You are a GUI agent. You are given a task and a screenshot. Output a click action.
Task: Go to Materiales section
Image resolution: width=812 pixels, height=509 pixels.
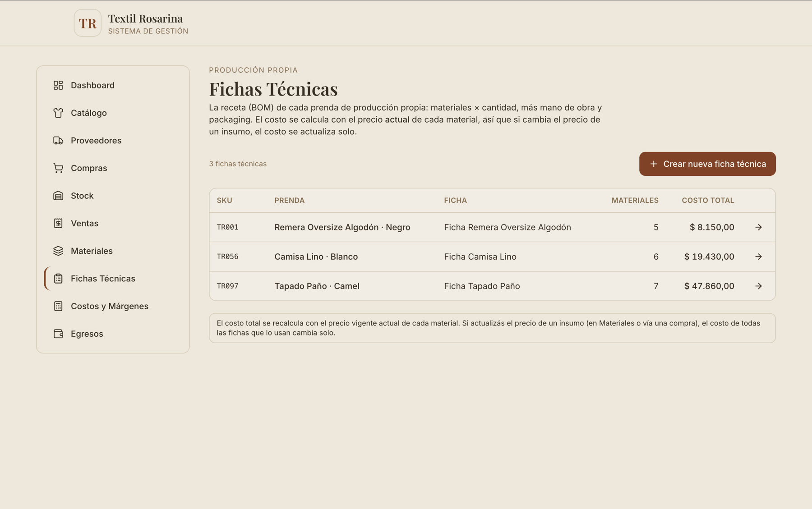click(x=113, y=251)
